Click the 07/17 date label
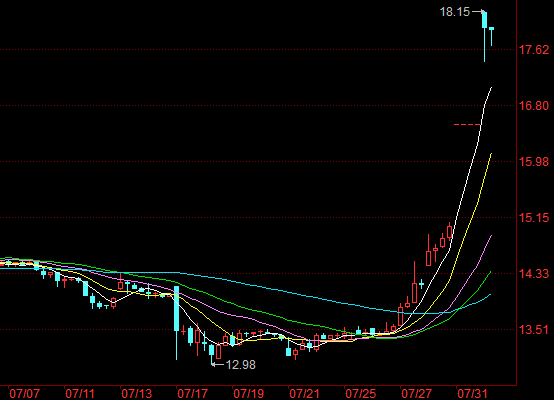The image size is (554, 400). pos(193,394)
